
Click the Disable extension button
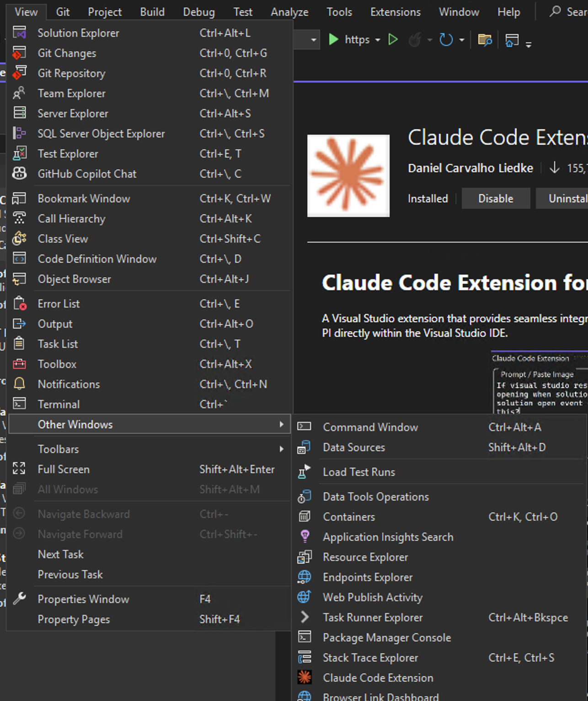496,199
